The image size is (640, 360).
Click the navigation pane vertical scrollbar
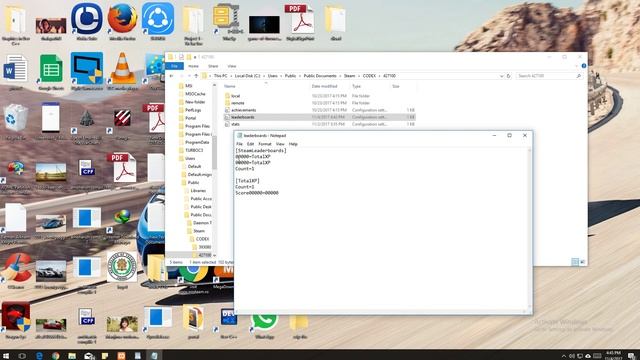(x=214, y=153)
